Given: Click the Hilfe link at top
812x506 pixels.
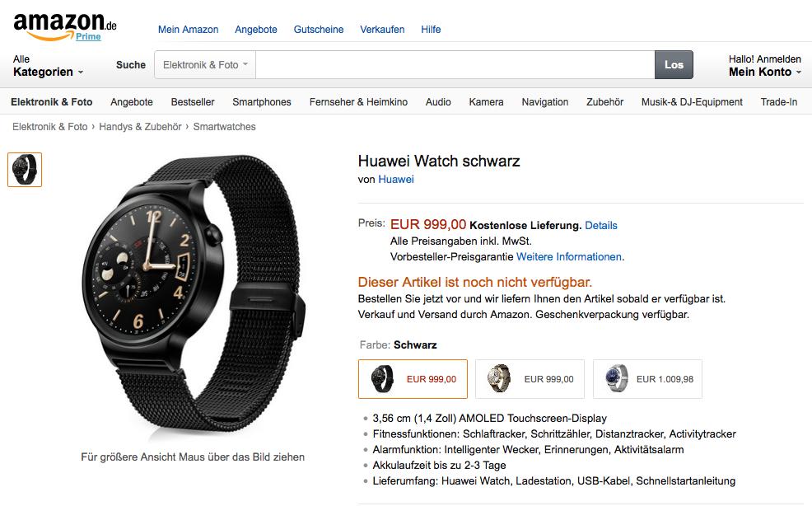Looking at the screenshot, I should pyautogui.click(x=431, y=30).
